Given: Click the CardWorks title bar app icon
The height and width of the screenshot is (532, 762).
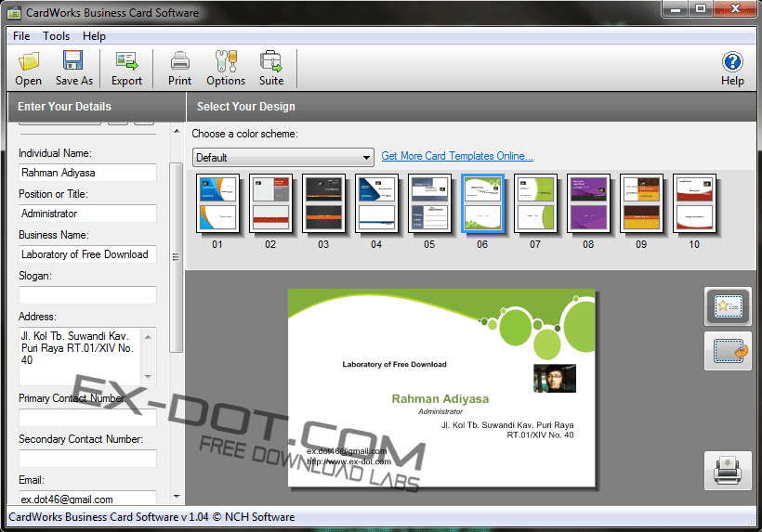Looking at the screenshot, I should (14, 13).
